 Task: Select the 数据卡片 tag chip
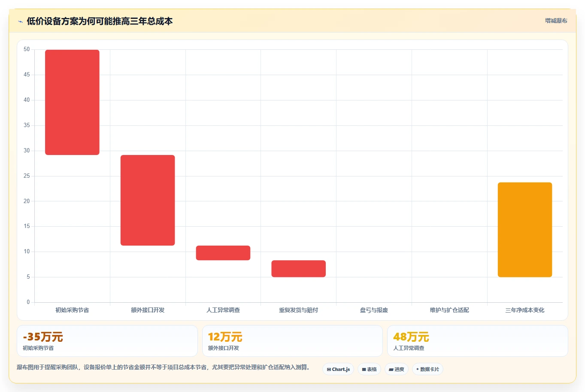tap(427, 369)
